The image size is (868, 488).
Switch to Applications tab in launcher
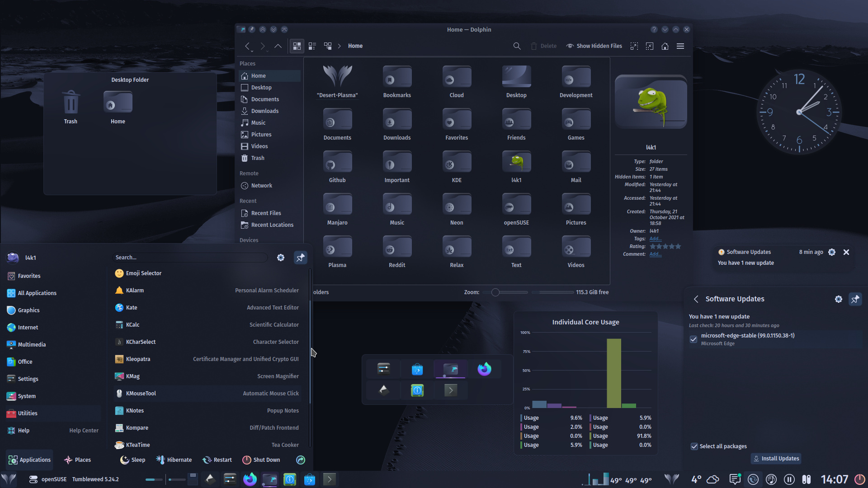click(29, 460)
